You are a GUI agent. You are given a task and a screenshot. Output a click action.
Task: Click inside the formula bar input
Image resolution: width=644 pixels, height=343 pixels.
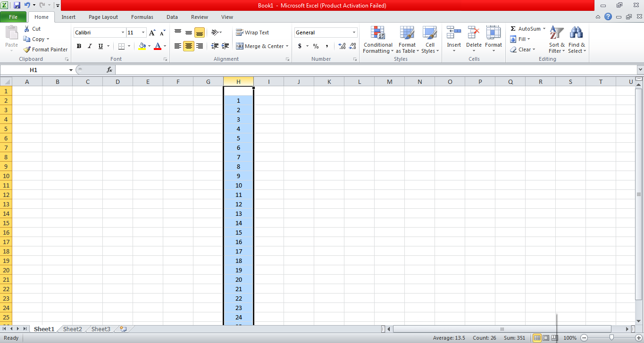376,70
